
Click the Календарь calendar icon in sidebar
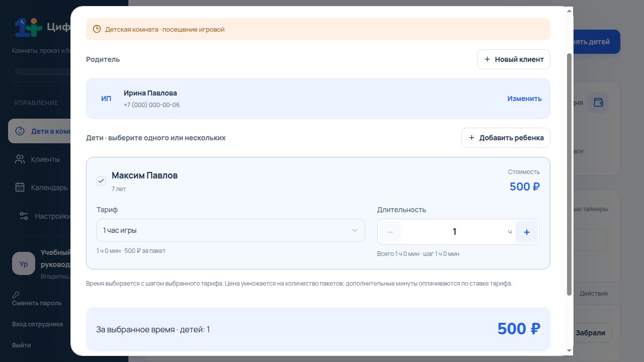click(x=20, y=188)
